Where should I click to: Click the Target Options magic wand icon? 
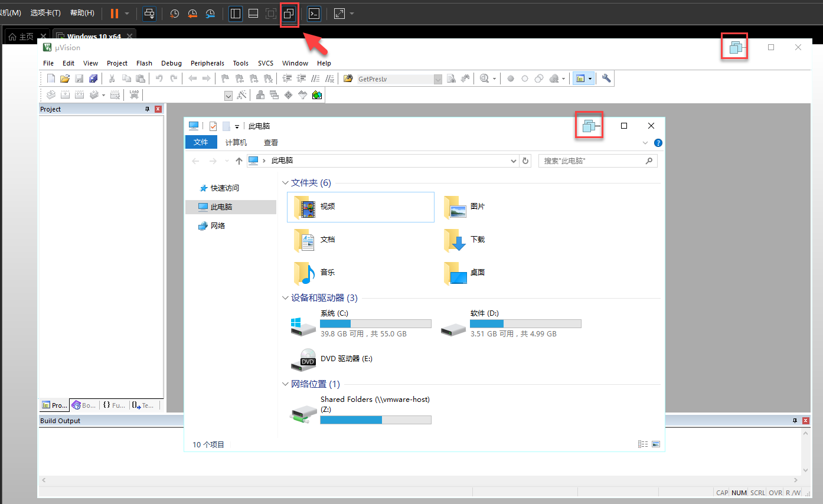pyautogui.click(x=241, y=95)
